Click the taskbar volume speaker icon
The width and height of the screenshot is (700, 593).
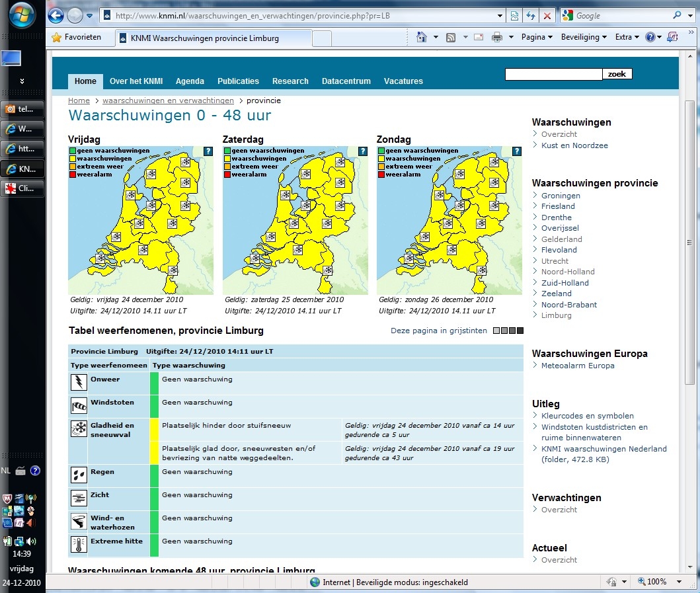(31, 541)
